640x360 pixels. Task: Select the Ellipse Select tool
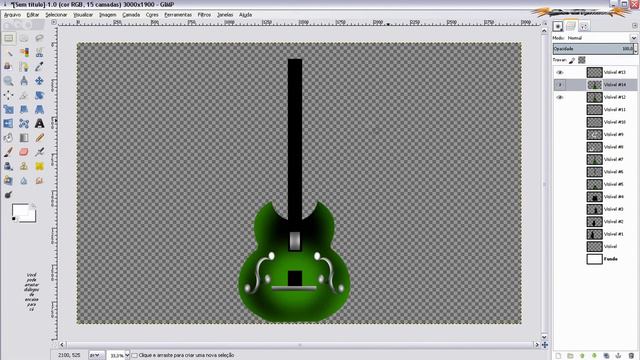click(24, 38)
